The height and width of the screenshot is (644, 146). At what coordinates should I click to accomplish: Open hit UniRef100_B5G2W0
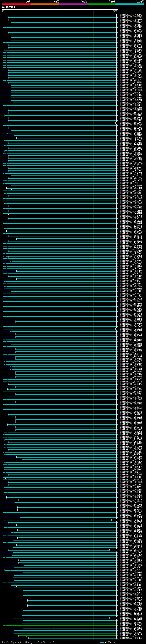pyautogui.click(x=131, y=123)
